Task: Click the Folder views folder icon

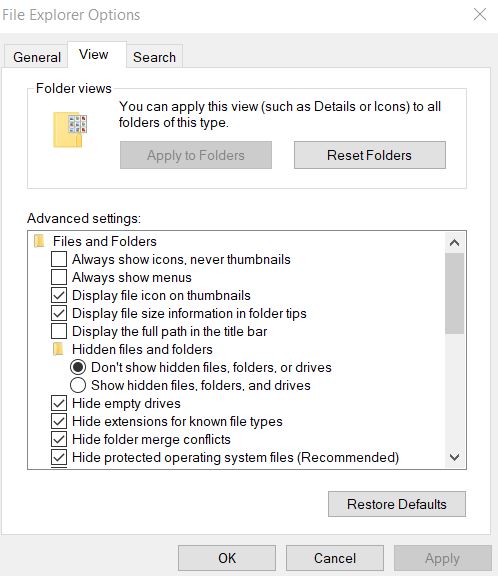Action: click(70, 130)
